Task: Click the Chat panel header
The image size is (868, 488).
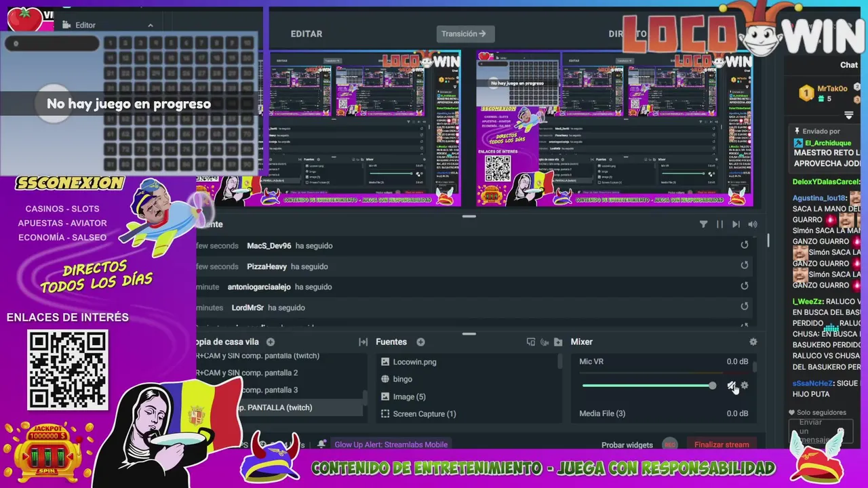Action: coord(849,65)
